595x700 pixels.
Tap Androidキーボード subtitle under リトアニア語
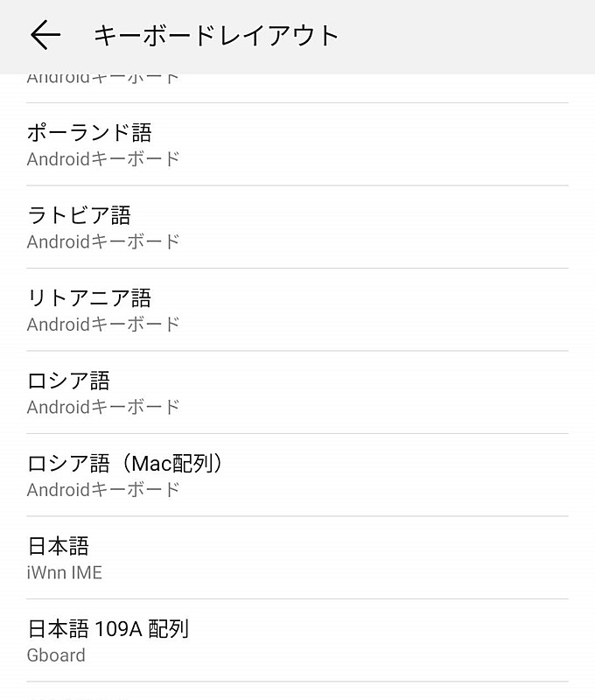pyautogui.click(x=103, y=323)
